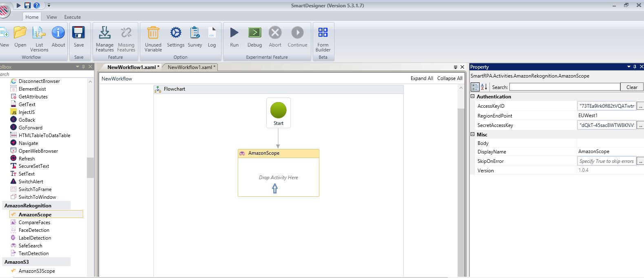Start Debug mode from ribbon

pyautogui.click(x=255, y=33)
